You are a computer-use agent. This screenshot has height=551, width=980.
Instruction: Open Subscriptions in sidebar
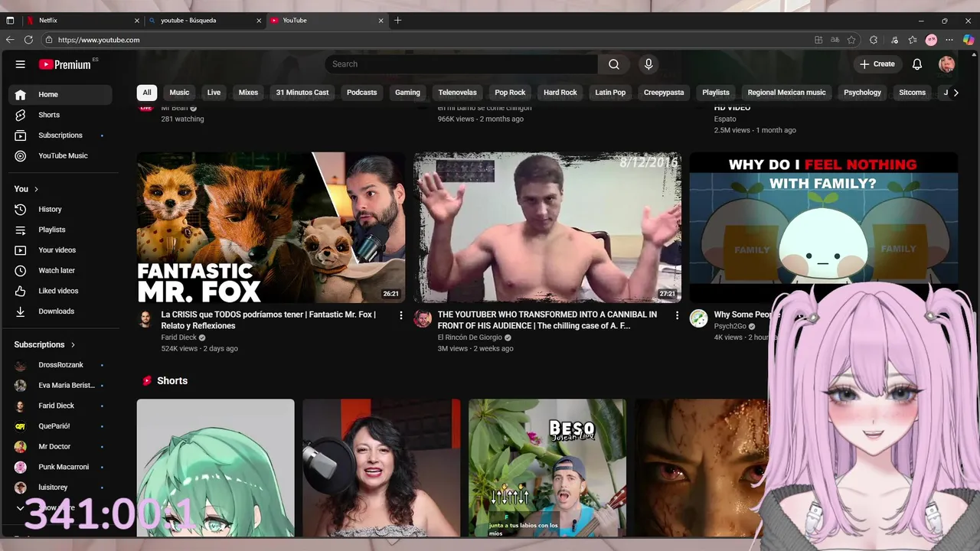point(60,135)
